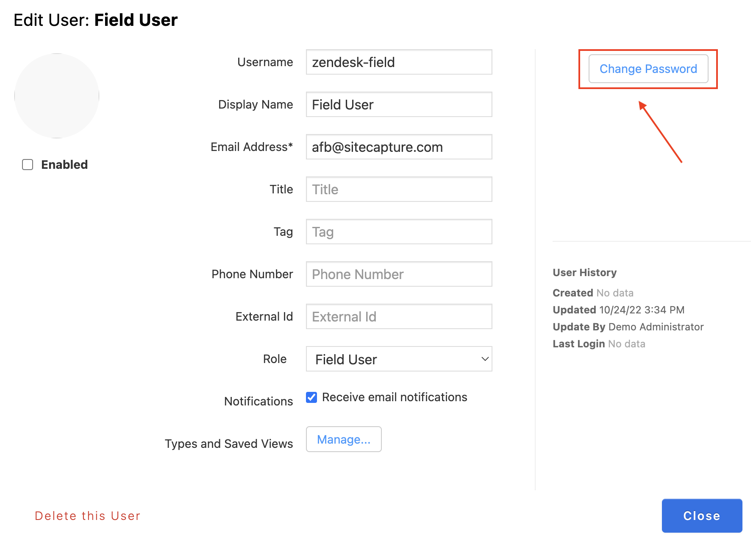This screenshot has height=542, width=756.
Task: Click the Receive email notifications label
Action: (x=395, y=397)
